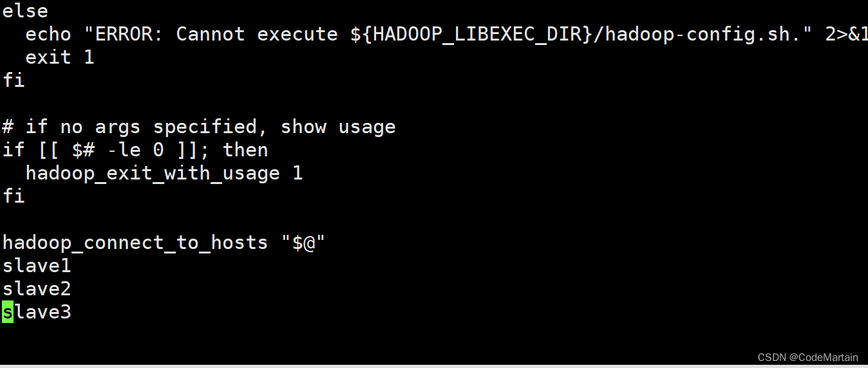This screenshot has height=368, width=868.
Task: Click the hadoop_connect_to_hosts command text
Action: pos(135,243)
